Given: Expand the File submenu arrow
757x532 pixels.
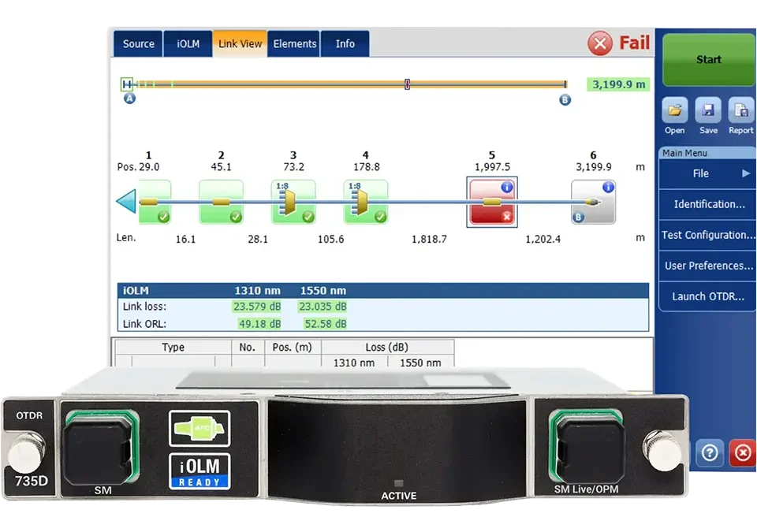Looking at the screenshot, I should point(746,173).
